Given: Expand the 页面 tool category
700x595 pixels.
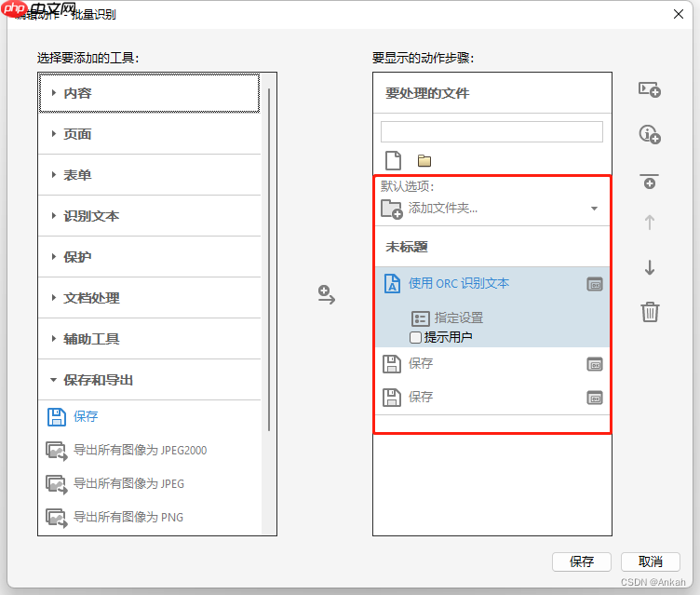Looking at the screenshot, I should (149, 134).
